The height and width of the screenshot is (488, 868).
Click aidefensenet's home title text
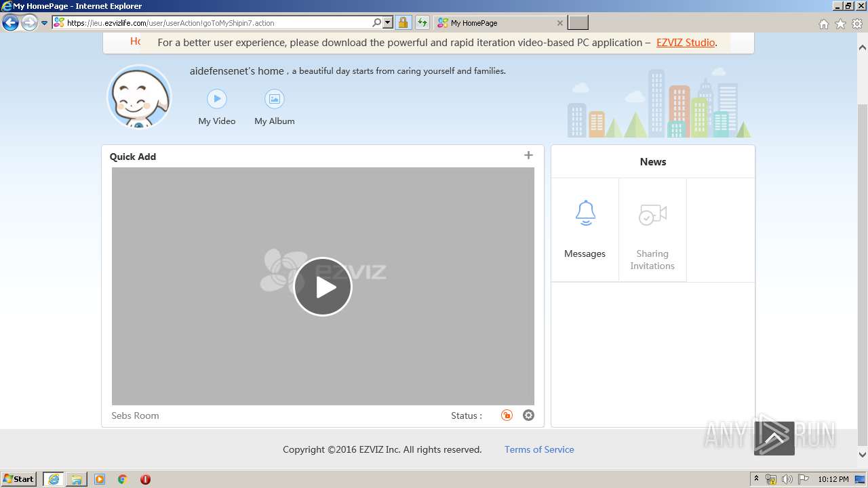click(x=237, y=70)
